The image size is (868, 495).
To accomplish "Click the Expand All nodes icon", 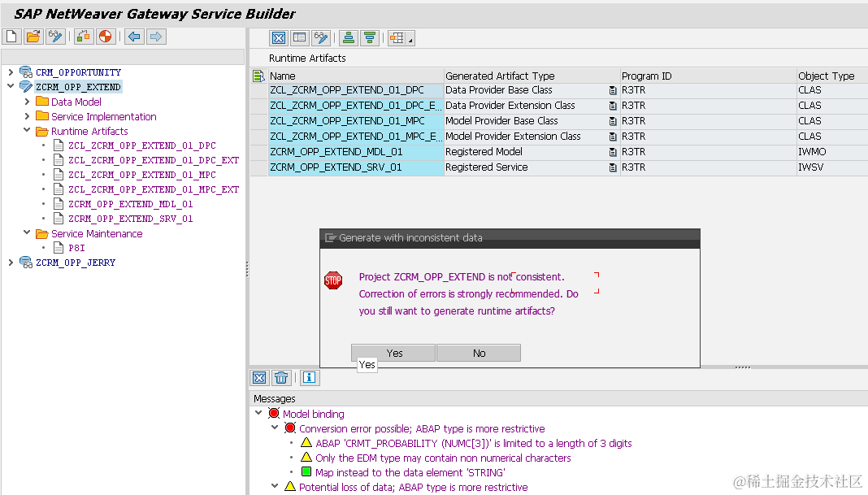I will [x=349, y=38].
